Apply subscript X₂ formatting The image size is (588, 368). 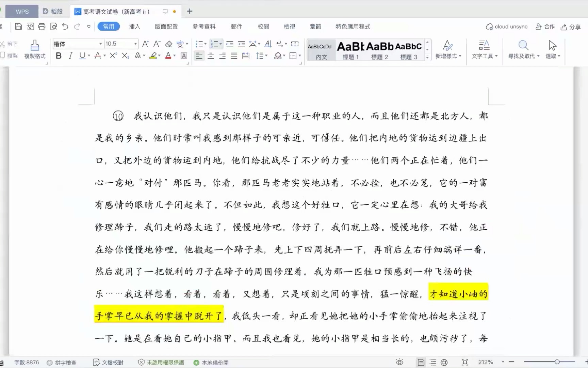click(x=126, y=56)
